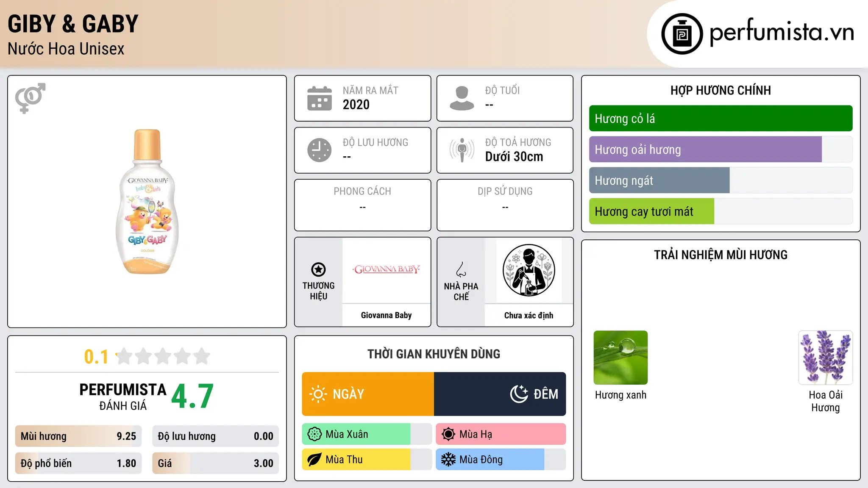Click the Giá 3.00 score bar
The height and width of the screenshot is (488, 868).
(x=216, y=463)
